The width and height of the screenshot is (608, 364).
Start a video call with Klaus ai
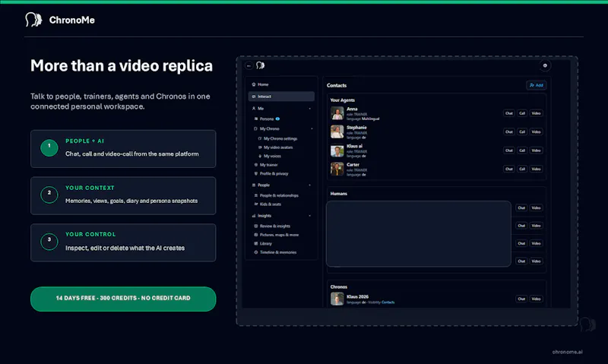tap(536, 150)
